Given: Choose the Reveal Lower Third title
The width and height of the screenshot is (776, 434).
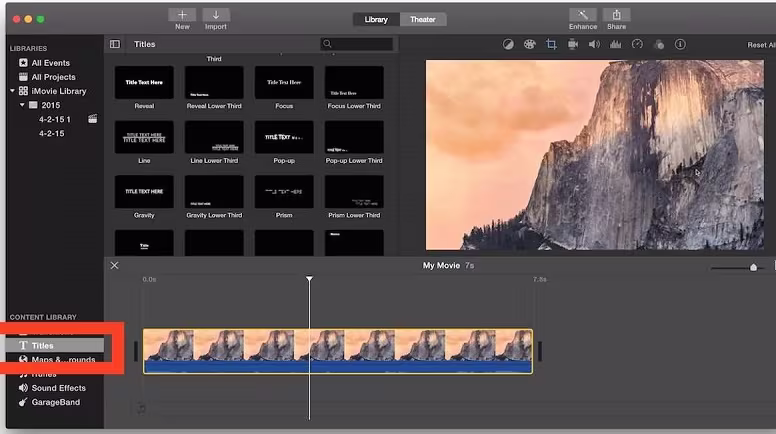Looking at the screenshot, I should point(214,82).
